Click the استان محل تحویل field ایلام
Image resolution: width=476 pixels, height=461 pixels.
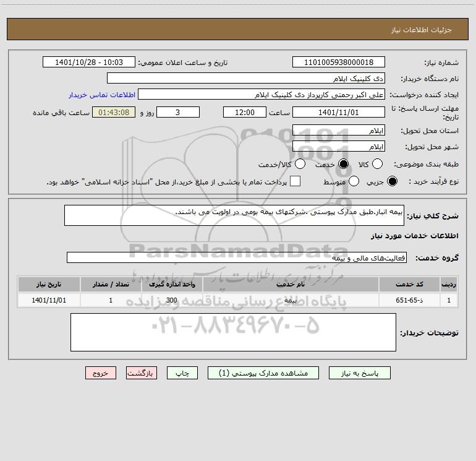339,130
